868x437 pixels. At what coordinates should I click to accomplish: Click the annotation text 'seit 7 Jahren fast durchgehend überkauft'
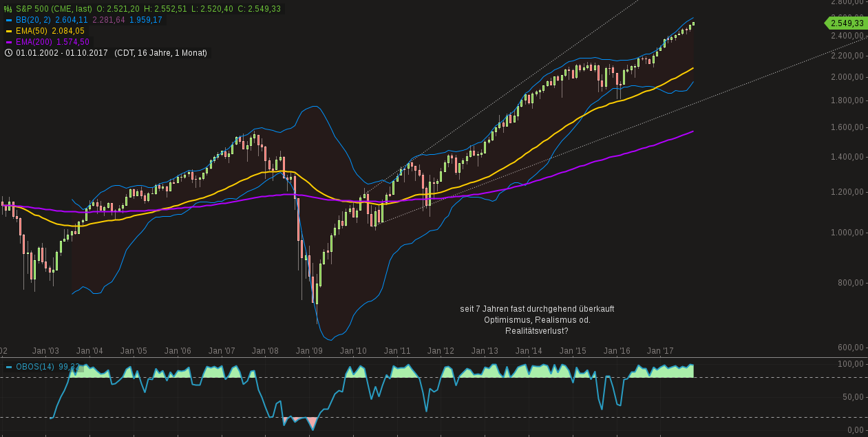coord(537,309)
